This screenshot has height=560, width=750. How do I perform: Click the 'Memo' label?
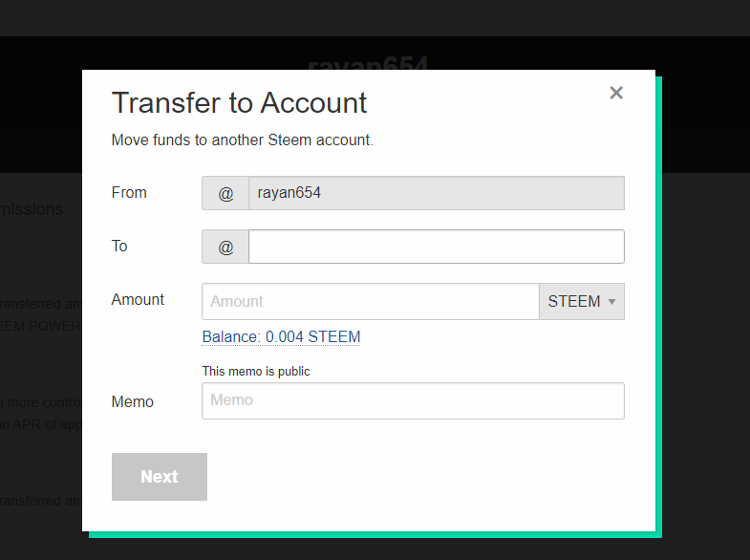pos(133,401)
